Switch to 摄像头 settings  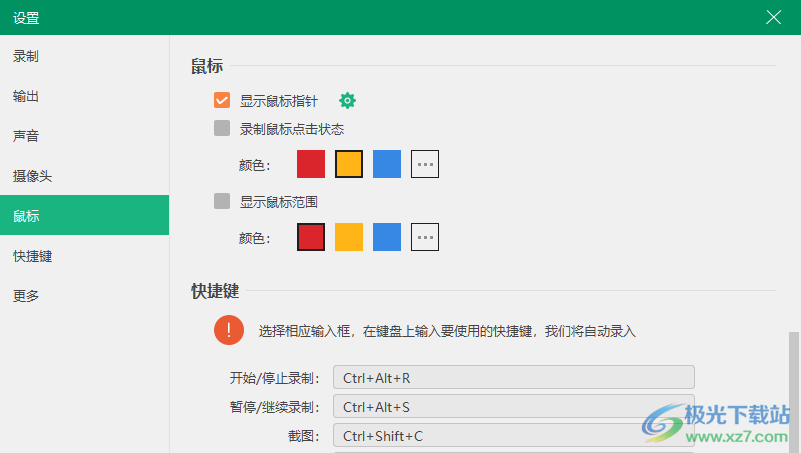(84, 176)
